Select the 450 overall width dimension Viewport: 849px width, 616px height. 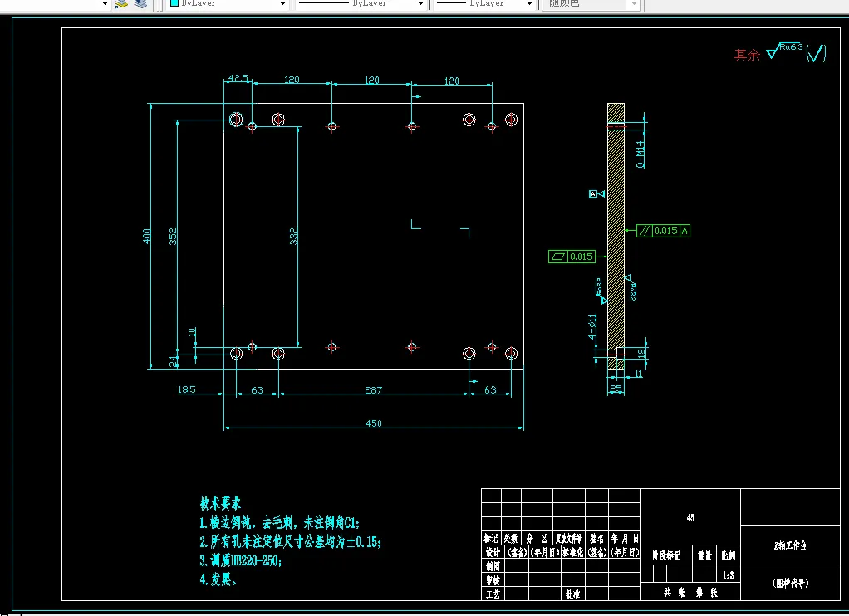pos(374,423)
